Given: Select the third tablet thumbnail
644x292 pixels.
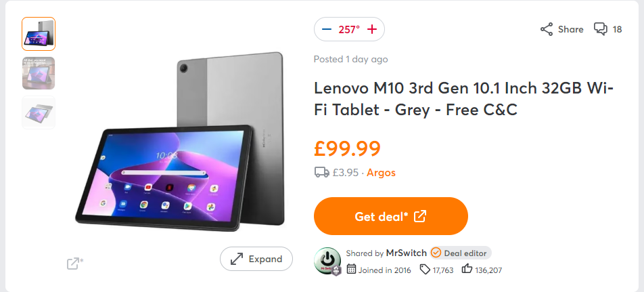Looking at the screenshot, I should [39, 112].
